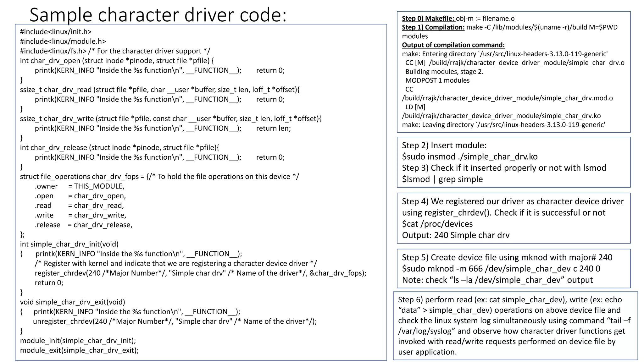Click 'Output of compilation command:' heading
This screenshot has height=362, width=644.
453,45
